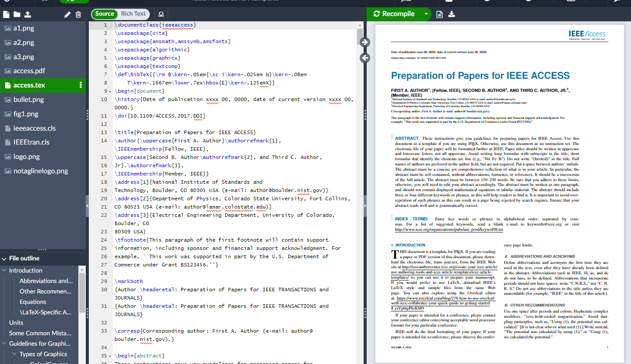Open the logs and output files icon
Screen dimensions: 631x364
pyautogui.click(x=439, y=14)
